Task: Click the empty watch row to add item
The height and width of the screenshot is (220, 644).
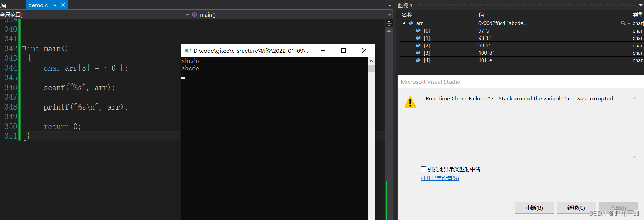Action: pyautogui.click(x=438, y=68)
